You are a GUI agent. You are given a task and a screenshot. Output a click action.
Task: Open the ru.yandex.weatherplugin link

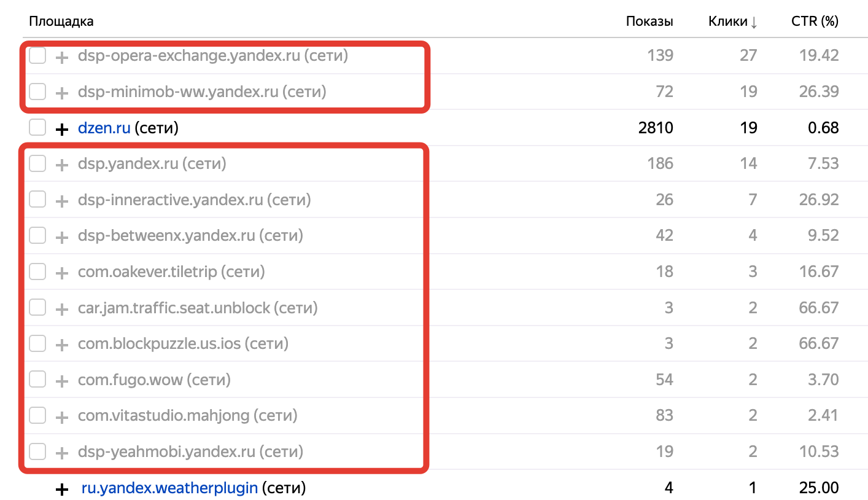click(169, 488)
